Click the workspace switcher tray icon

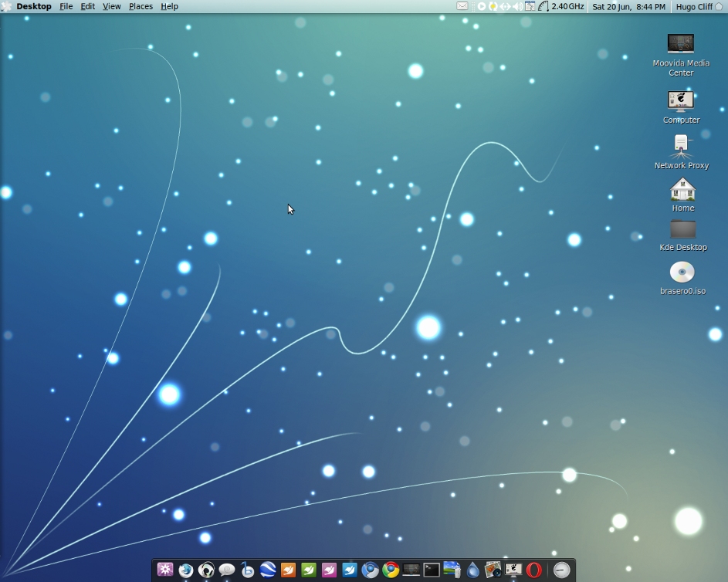530,6
